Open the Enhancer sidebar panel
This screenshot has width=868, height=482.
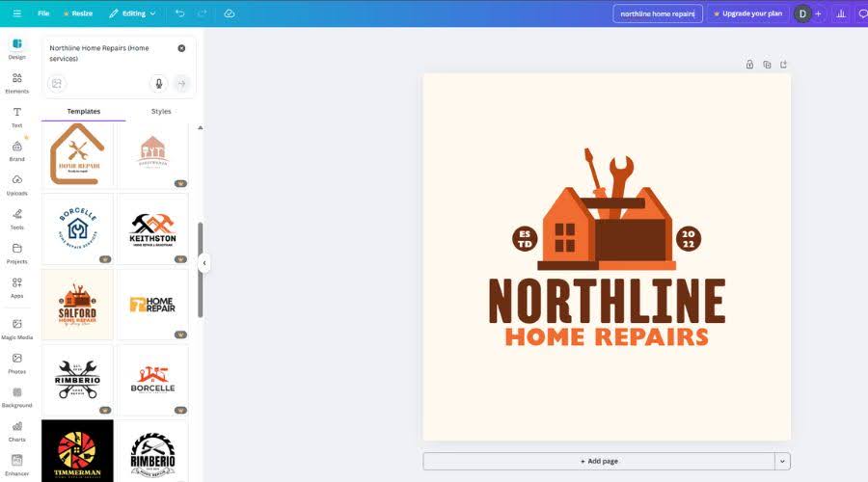tap(17, 466)
